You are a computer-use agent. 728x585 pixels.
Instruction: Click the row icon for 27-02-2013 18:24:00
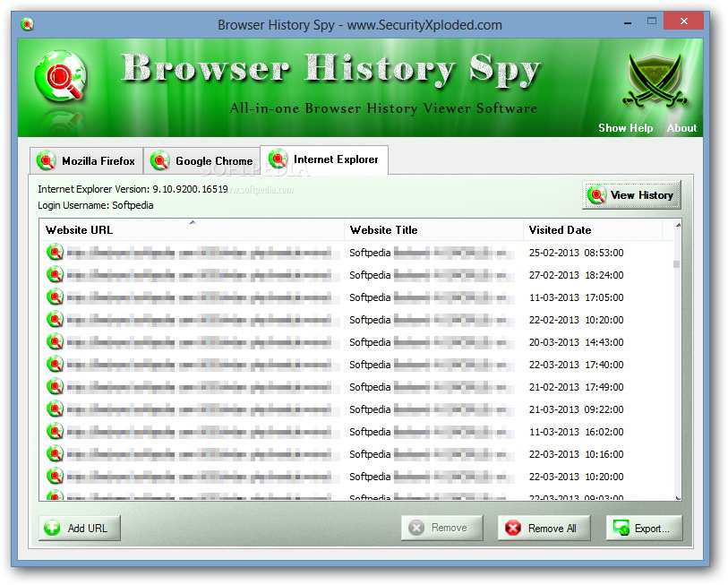point(55,275)
